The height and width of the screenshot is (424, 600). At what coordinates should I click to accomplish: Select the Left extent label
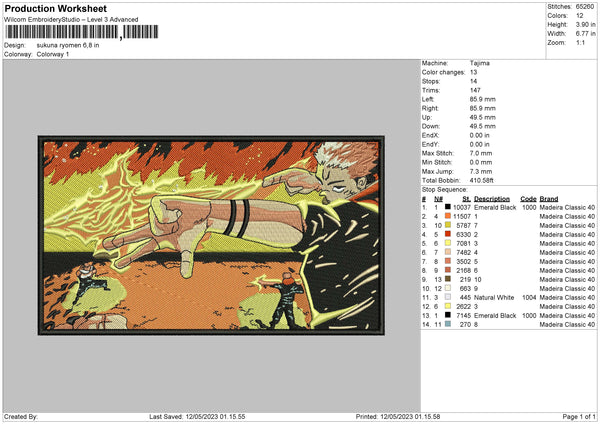click(x=428, y=99)
